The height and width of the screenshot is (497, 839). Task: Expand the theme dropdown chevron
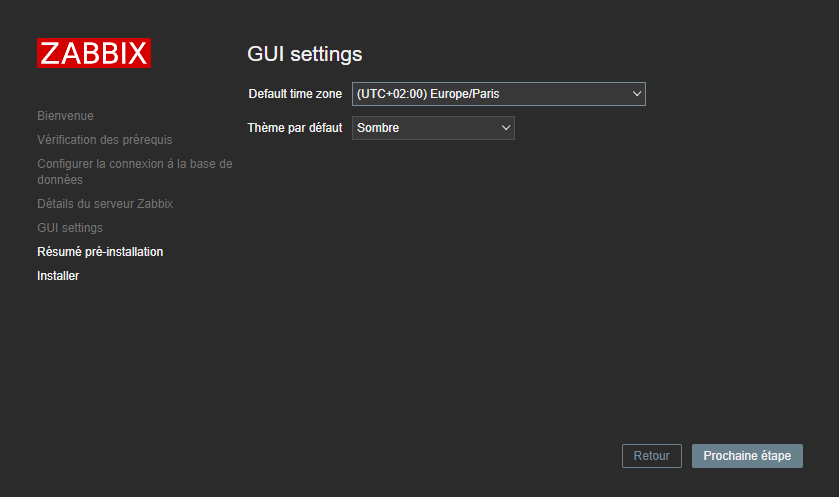505,128
